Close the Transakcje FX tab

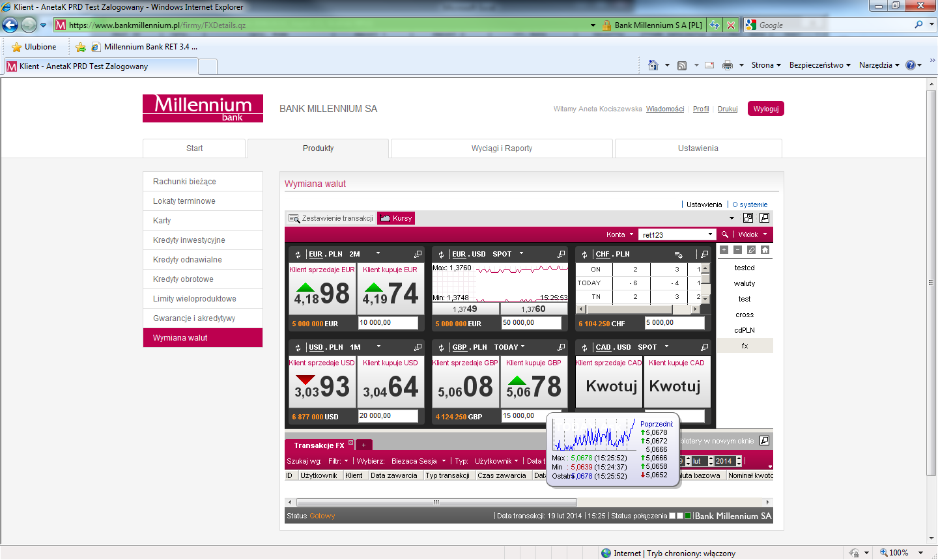pos(350,443)
